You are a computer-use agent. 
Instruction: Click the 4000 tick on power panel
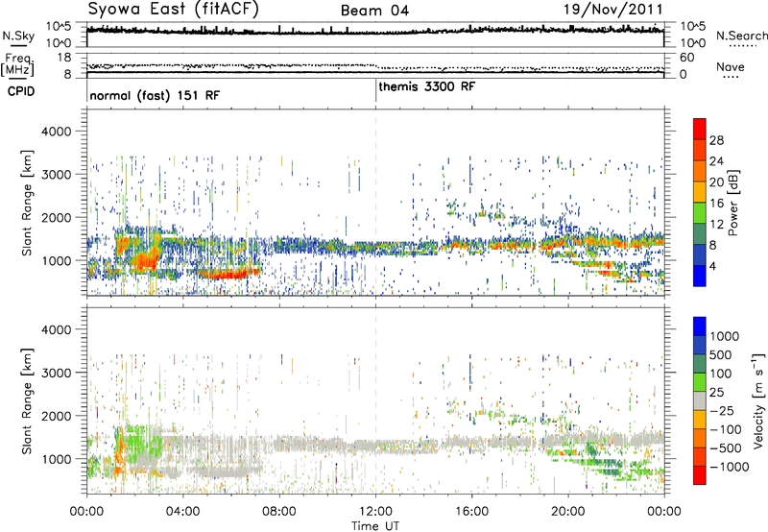pos(56,132)
